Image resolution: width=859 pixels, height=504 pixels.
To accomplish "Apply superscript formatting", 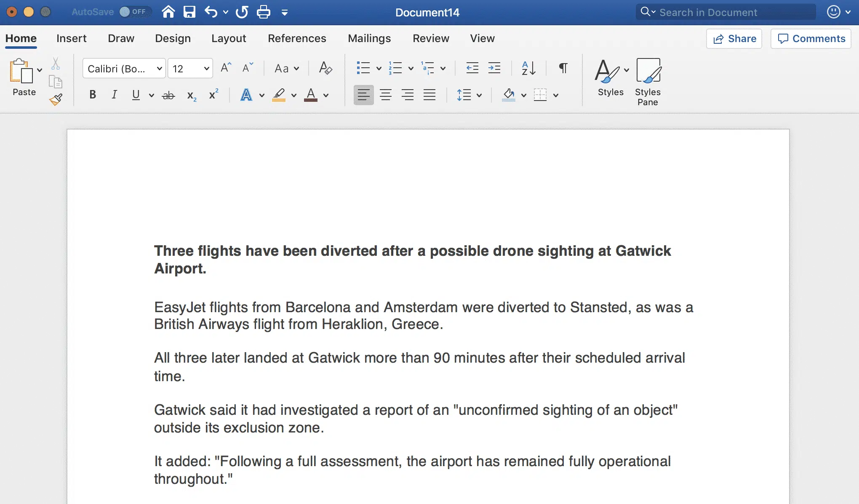I will (x=214, y=95).
